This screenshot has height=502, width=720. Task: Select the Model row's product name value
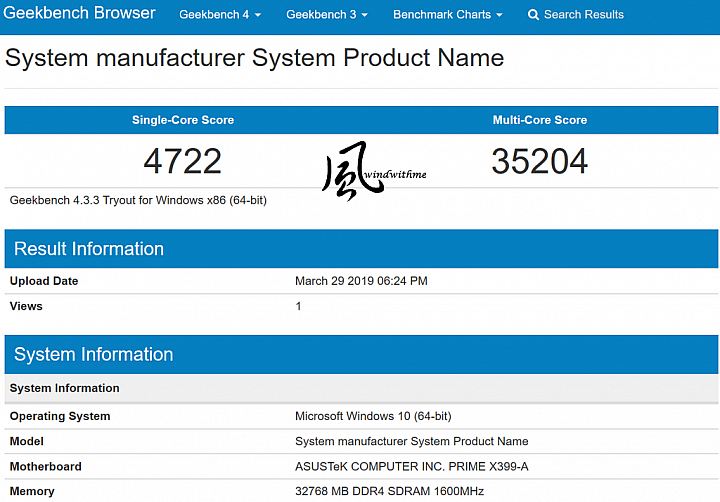click(411, 441)
